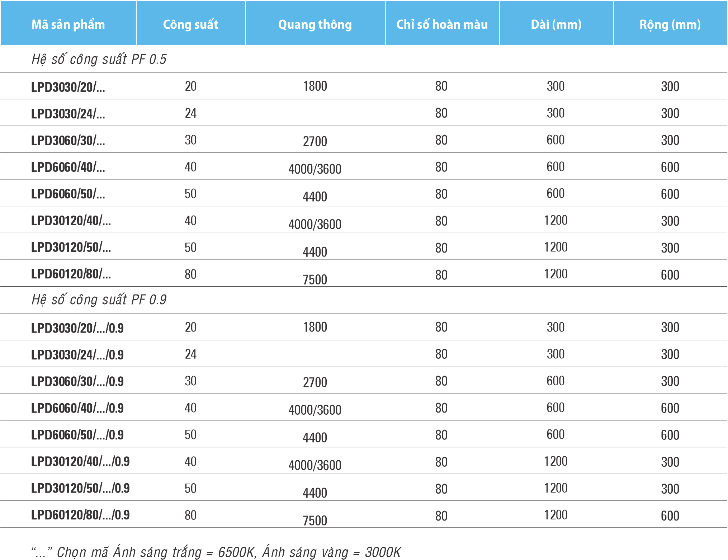
Task: Click product code LPD30120/40/...
Action: (71, 221)
